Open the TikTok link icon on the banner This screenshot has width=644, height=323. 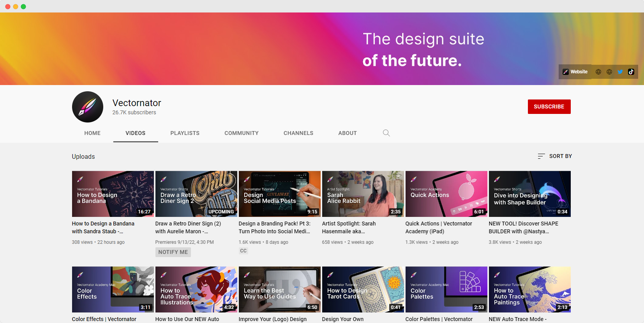631,72
